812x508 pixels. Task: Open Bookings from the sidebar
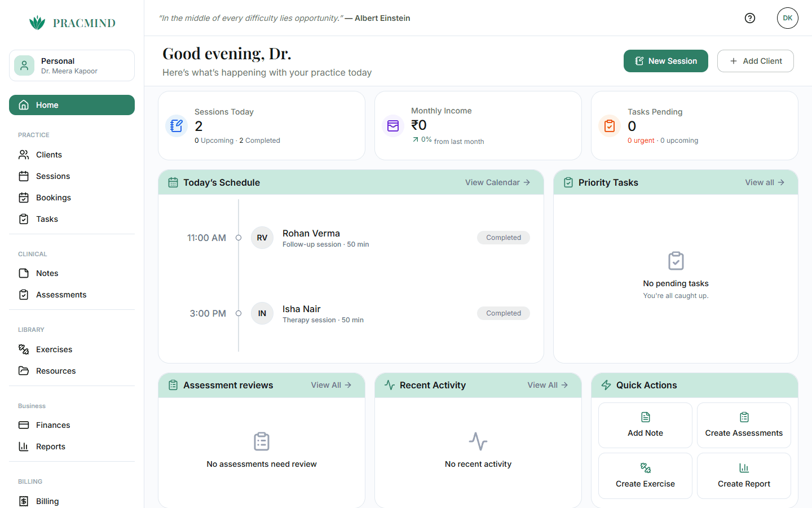(72, 198)
